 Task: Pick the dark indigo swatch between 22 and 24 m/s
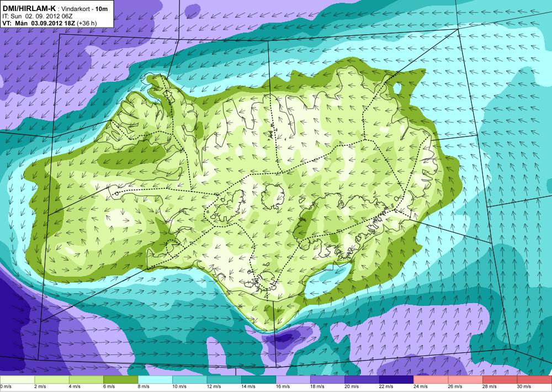pyautogui.click(x=397, y=380)
